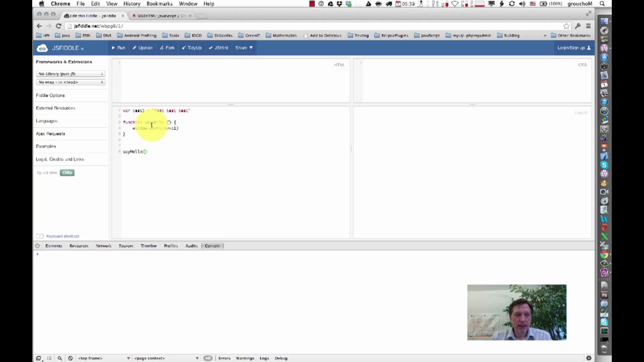Viewport: 644px width, 362px height.
Task: Activate the DevTools search magnifier
Action: coord(60,358)
